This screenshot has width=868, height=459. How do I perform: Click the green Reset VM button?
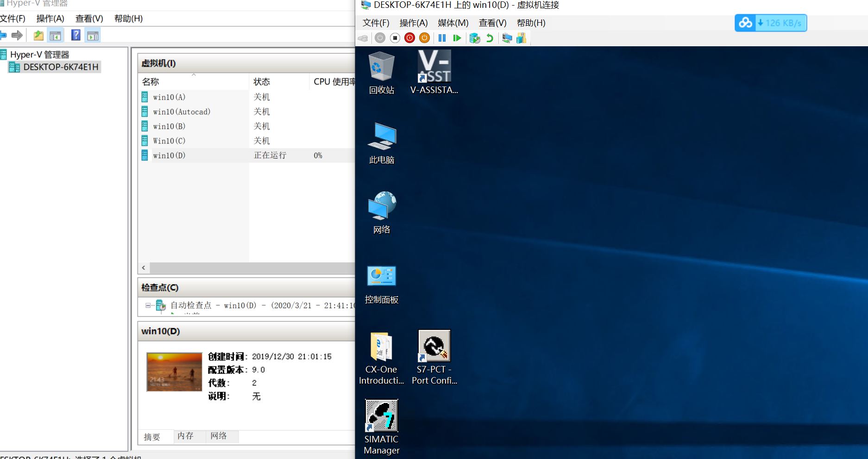(457, 38)
